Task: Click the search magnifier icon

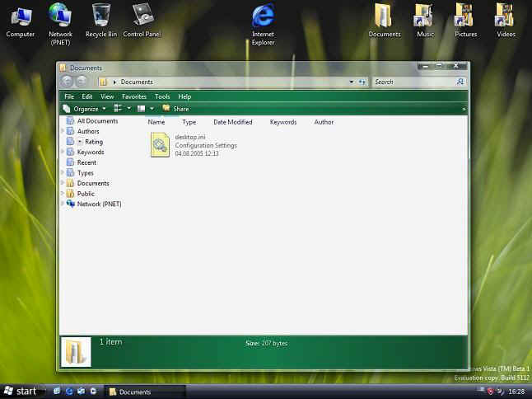Action: click(x=459, y=82)
